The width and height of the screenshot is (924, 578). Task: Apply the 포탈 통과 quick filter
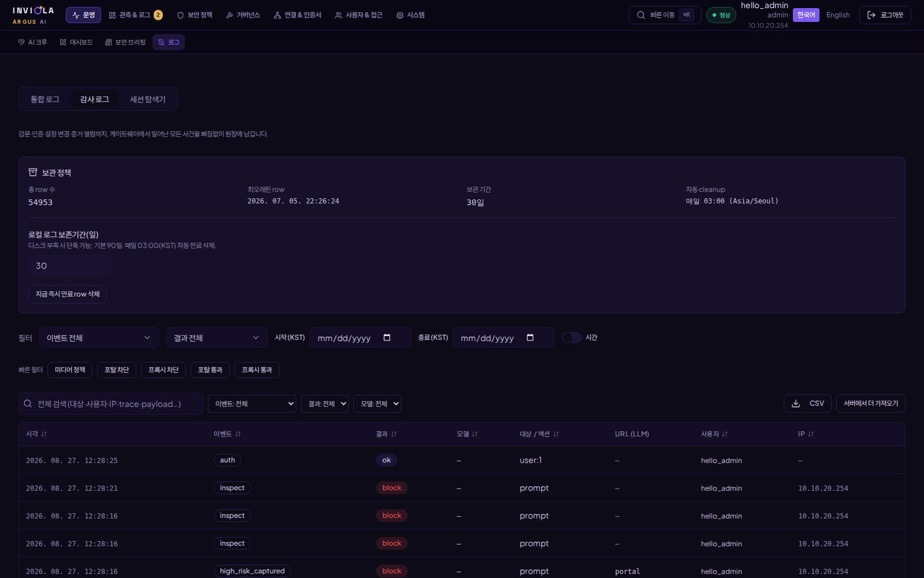pos(210,370)
